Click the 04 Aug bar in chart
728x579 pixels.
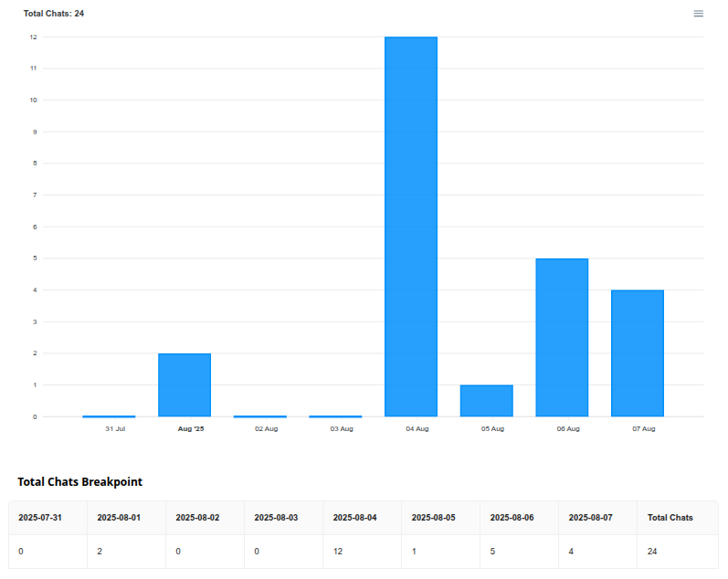pos(411,226)
